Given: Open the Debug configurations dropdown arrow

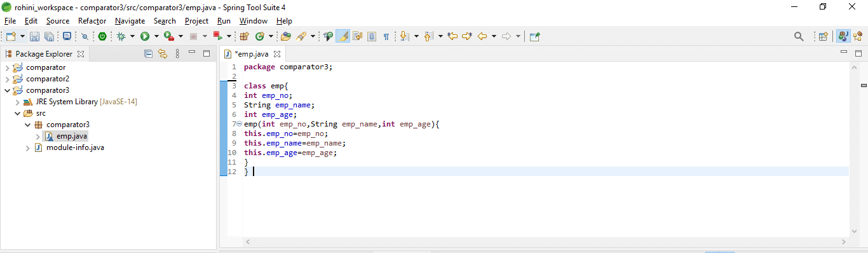Looking at the screenshot, I should pyautogui.click(x=132, y=37).
